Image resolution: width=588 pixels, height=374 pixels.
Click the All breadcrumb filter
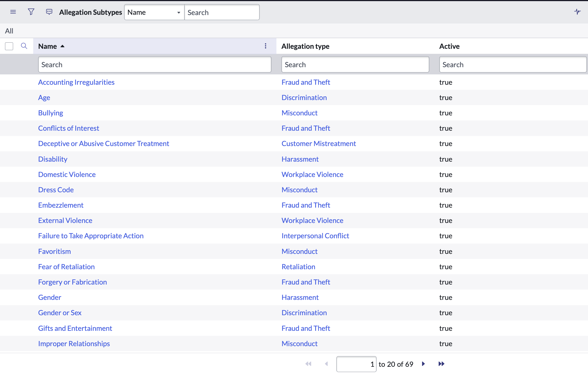pyautogui.click(x=9, y=31)
